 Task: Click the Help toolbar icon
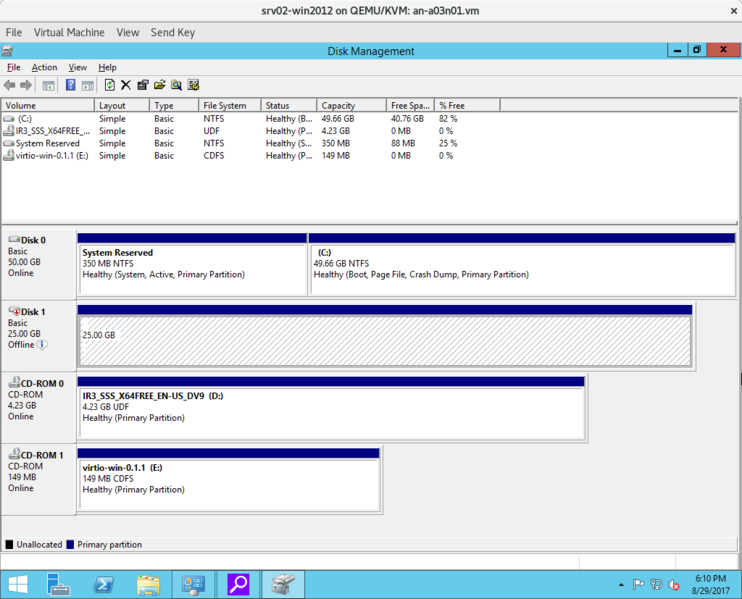(70, 85)
